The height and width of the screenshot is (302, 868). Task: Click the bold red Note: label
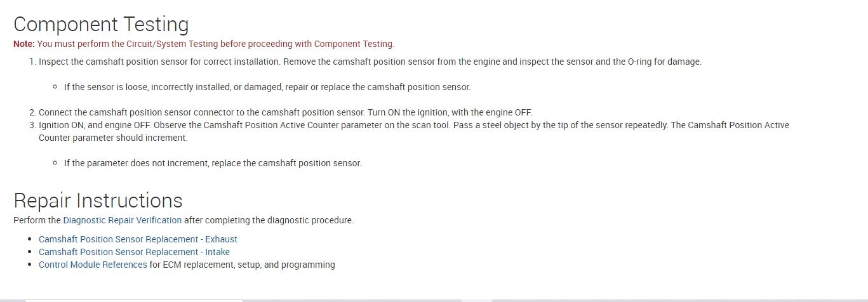[x=24, y=44]
